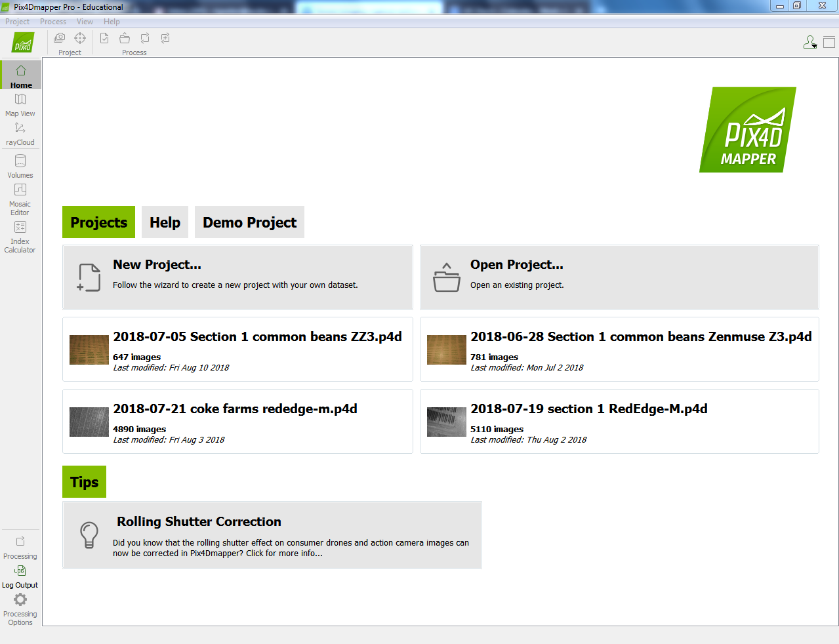The image size is (839, 644).
Task: Click the window layout icon at top right
Action: (x=829, y=43)
